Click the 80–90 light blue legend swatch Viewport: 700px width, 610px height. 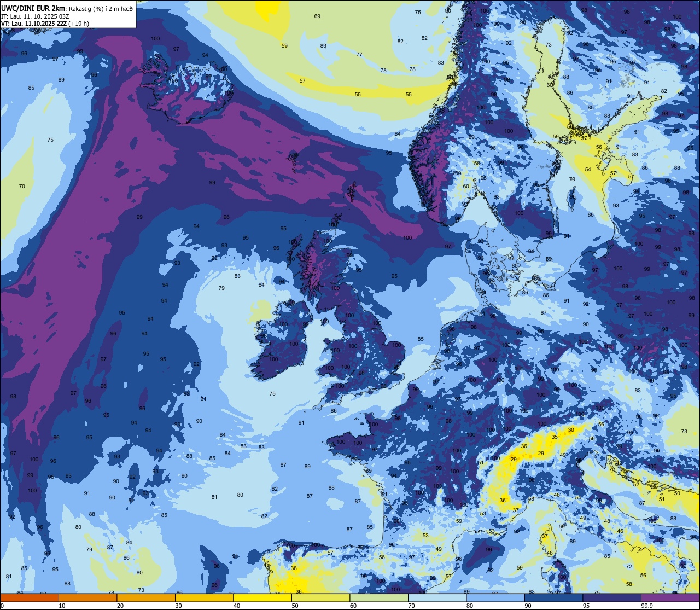pyautogui.click(x=495, y=597)
